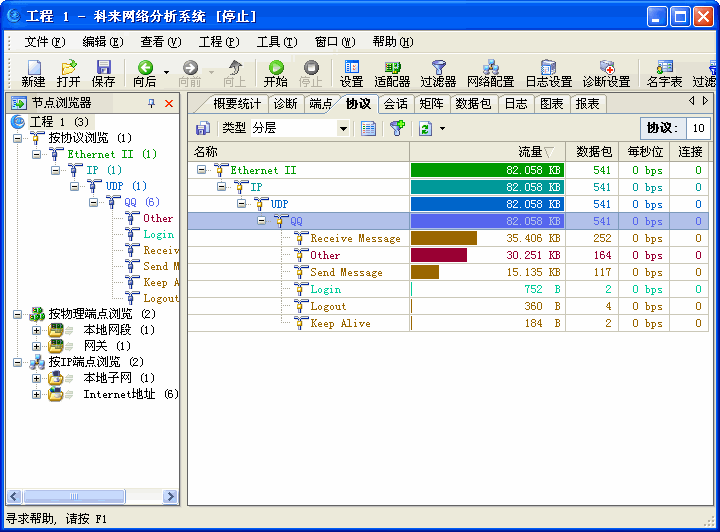Collapse Ethernet II node in left tree

coord(36,154)
